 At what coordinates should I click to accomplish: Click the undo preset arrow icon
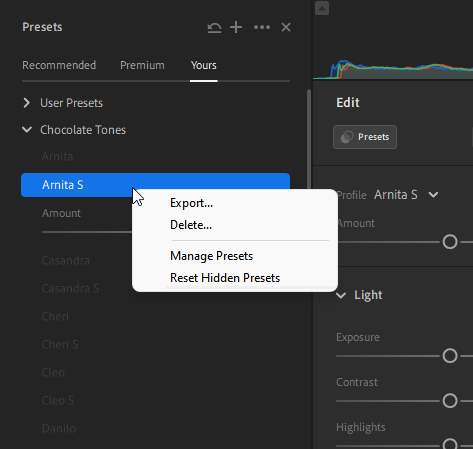[214, 27]
